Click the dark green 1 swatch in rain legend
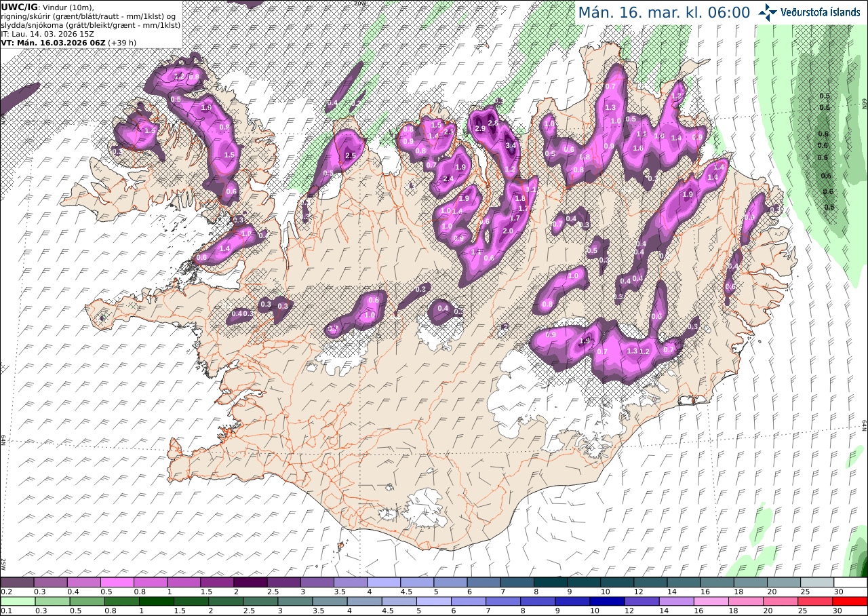 (157, 601)
